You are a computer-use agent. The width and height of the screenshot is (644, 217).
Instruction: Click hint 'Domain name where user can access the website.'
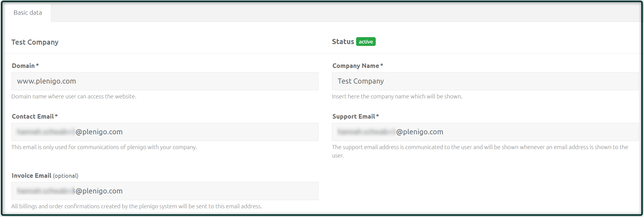point(74,97)
